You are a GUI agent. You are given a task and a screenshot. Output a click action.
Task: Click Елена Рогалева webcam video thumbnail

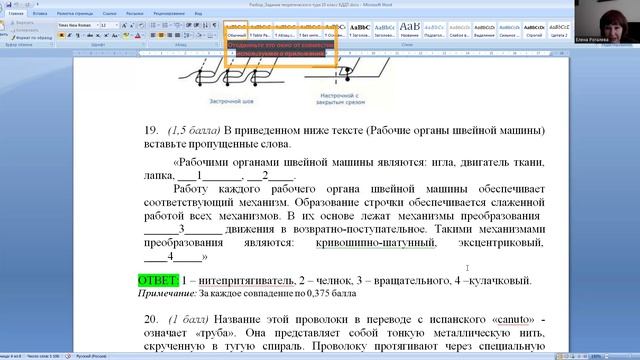click(x=607, y=21)
